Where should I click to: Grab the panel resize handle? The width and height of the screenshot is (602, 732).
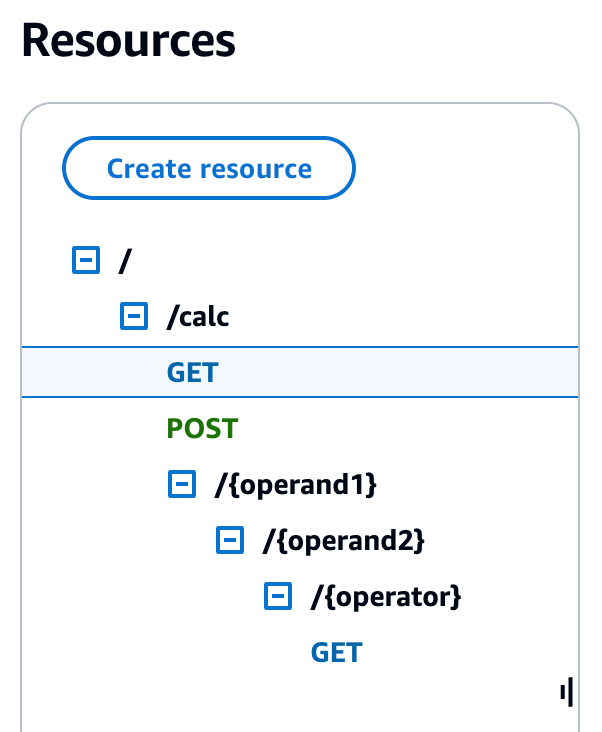coord(566,691)
